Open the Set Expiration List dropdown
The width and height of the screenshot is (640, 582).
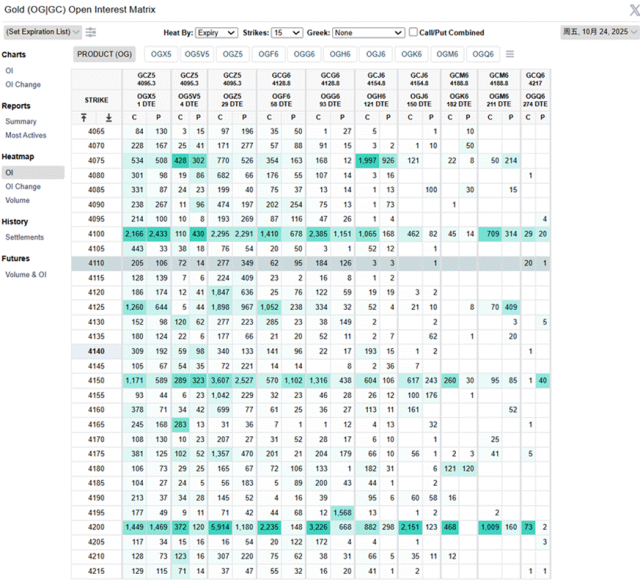[40, 32]
